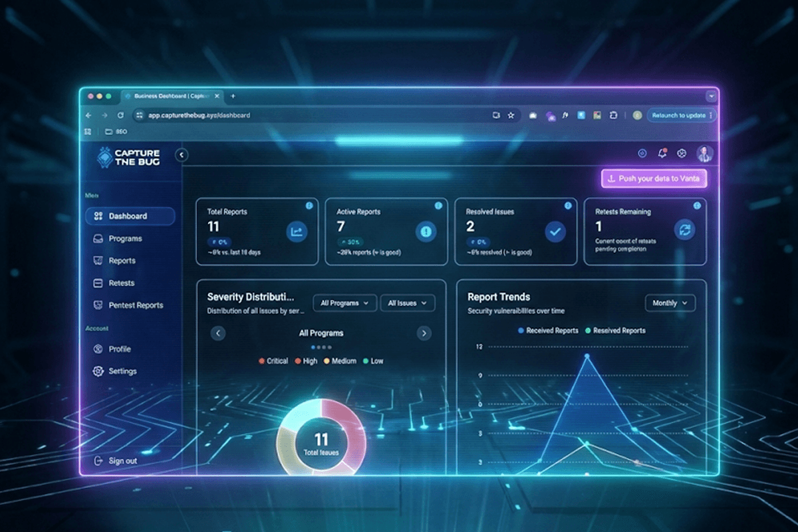Click the Reports sidebar icon
Viewport: 798px width, 532px height.
(98, 261)
